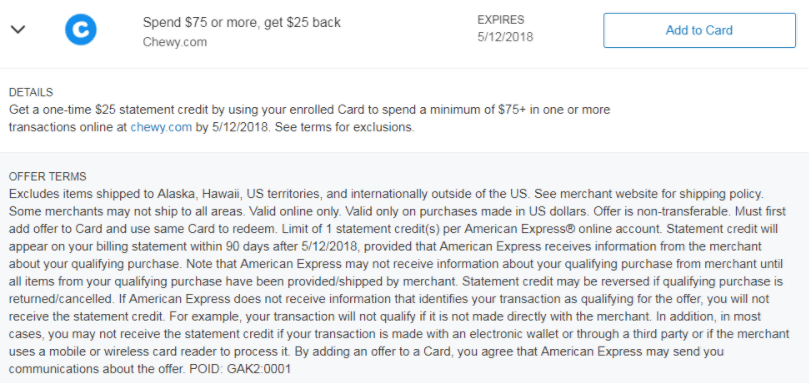The image size is (809, 383).
Task: Click 'Get a one-time $25 statement credit' text
Action: point(116,110)
